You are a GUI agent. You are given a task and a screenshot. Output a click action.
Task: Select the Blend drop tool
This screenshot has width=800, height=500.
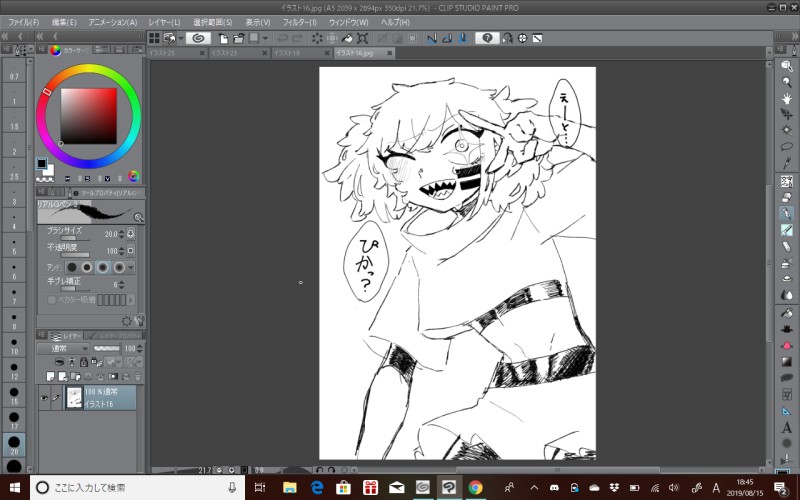pos(786,295)
